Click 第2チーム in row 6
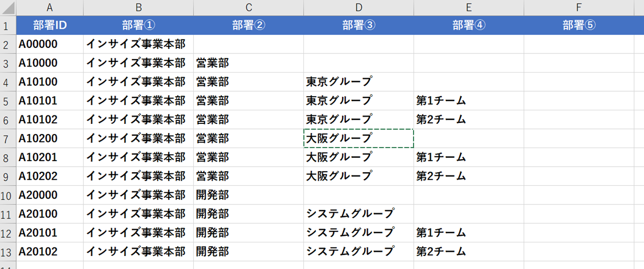This screenshot has height=269, width=644. (x=469, y=119)
